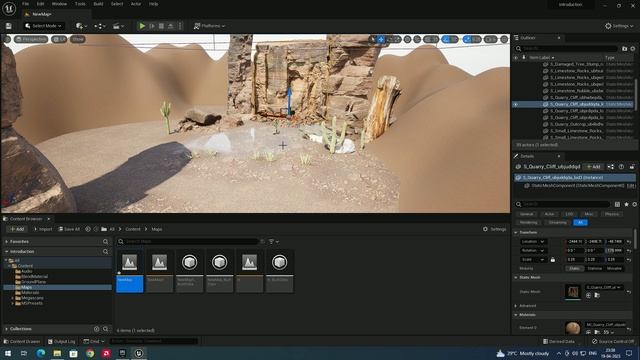Screen dimensions: 640x360
Task: Open the Build menu
Action: pyautogui.click(x=98, y=4)
